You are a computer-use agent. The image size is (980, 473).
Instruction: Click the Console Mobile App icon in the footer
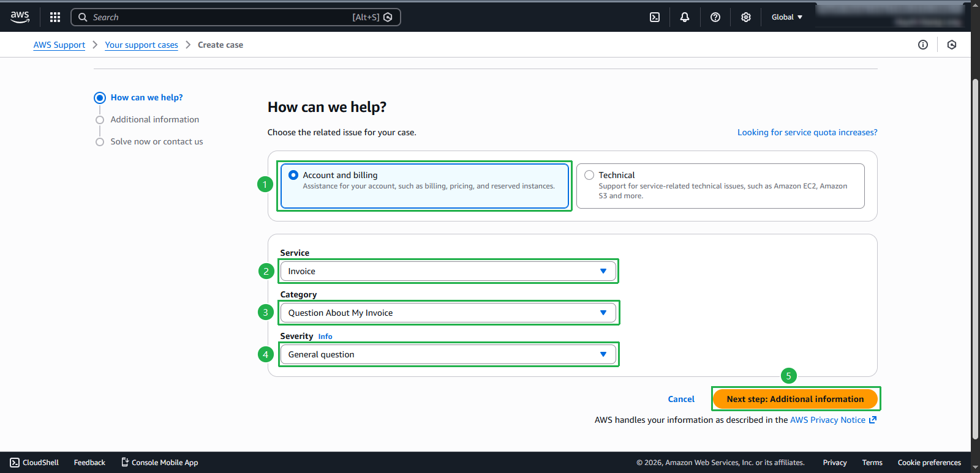click(125, 462)
